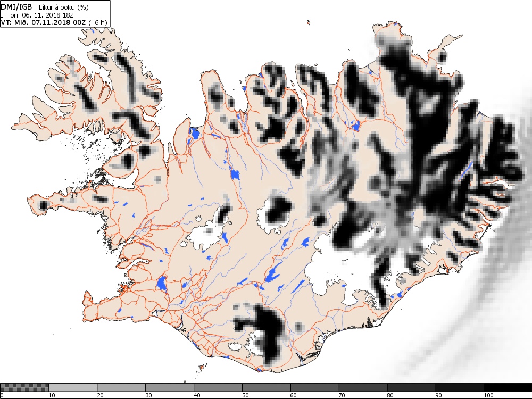Image resolution: width=532 pixels, height=399 pixels.
Task: Select the 30–40 gray legend swatch
Action: (x=170, y=387)
